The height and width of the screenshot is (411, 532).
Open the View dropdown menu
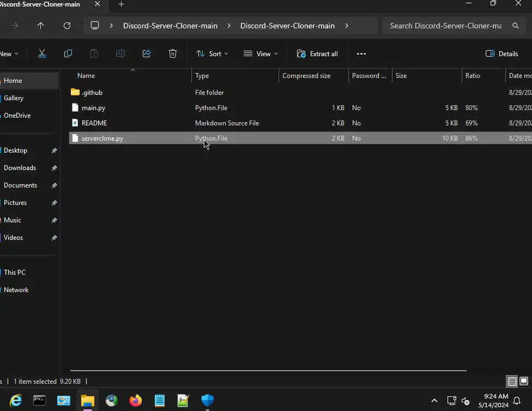click(261, 53)
